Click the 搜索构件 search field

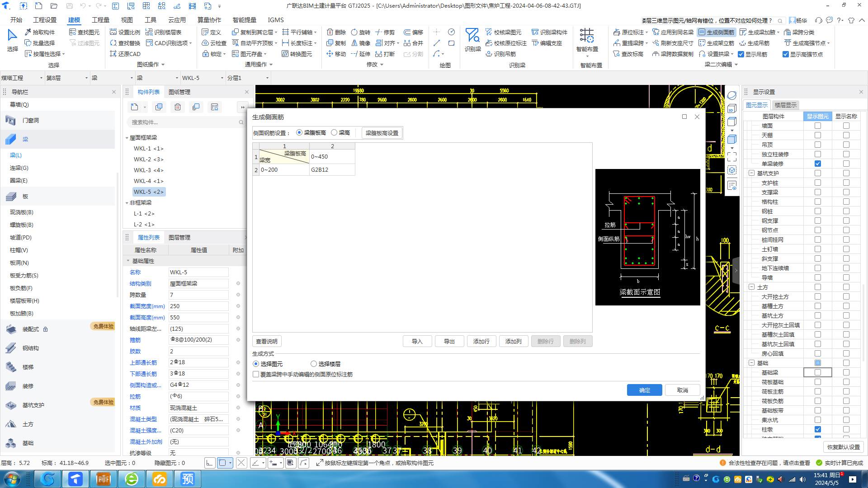tap(186, 122)
